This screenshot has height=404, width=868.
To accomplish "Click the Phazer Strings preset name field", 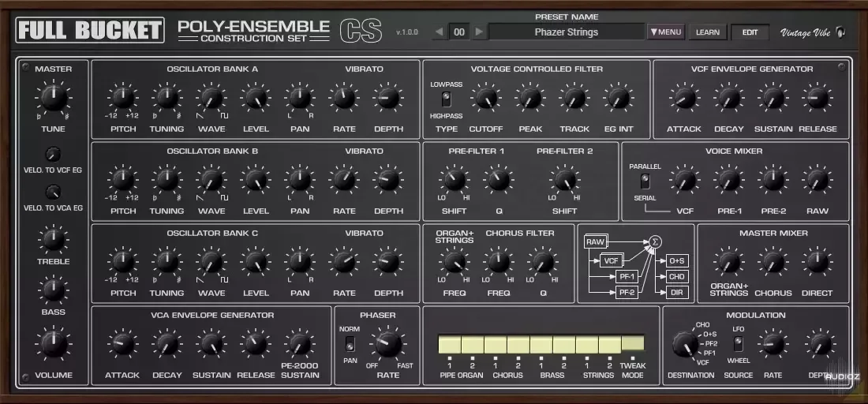I will [567, 32].
